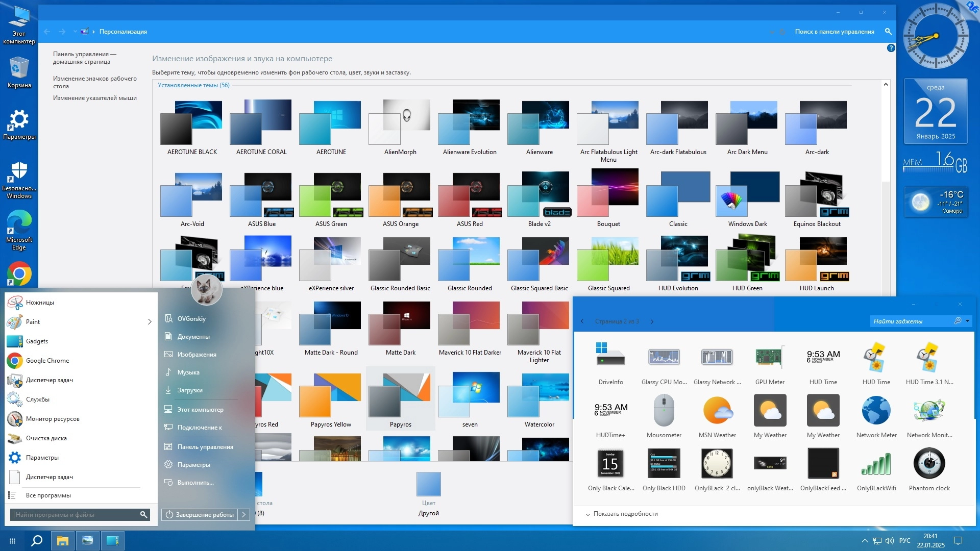980x551 pixels.
Task: Expand the Paint submenu arrow
Action: (150, 322)
